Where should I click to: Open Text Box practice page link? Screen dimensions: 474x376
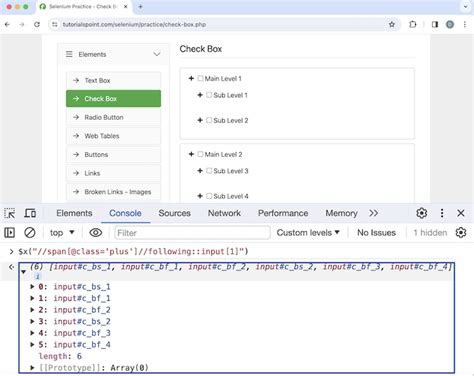pos(113,80)
